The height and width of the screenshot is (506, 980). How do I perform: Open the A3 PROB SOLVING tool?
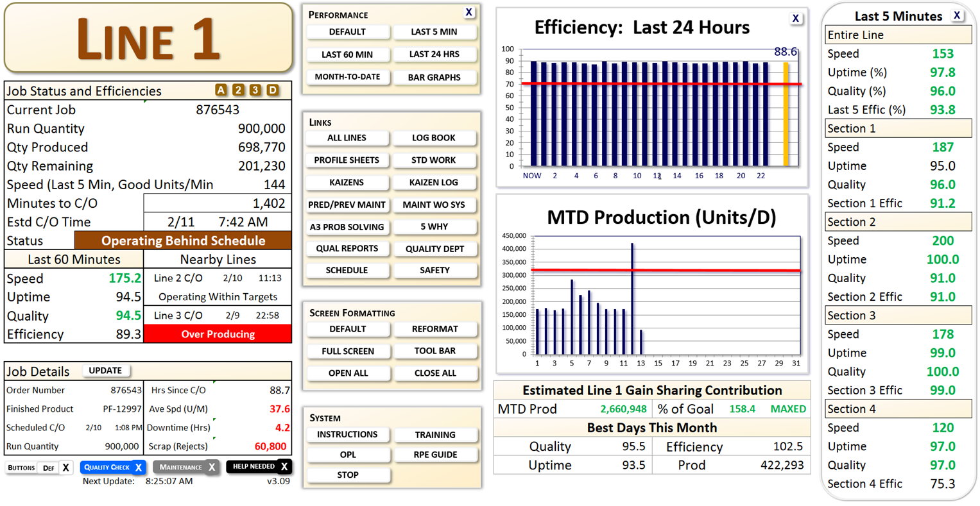tap(347, 226)
